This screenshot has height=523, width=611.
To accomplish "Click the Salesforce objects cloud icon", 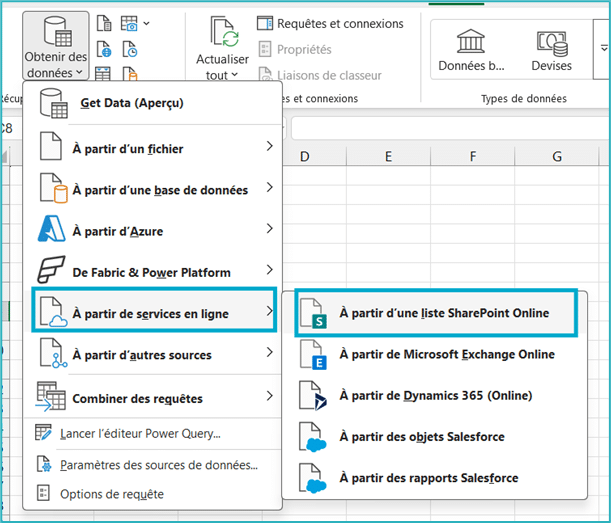I will [313, 437].
